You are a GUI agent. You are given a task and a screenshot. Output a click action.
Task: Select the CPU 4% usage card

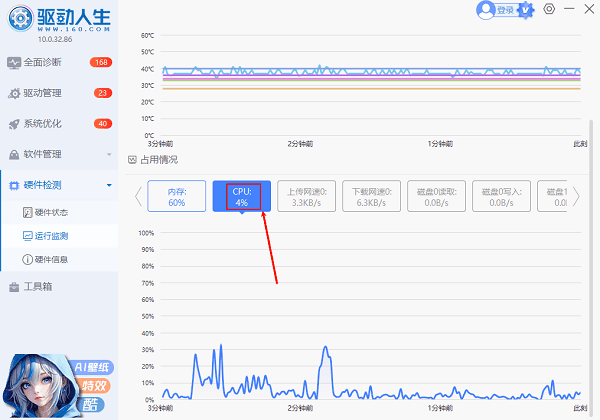(x=241, y=196)
